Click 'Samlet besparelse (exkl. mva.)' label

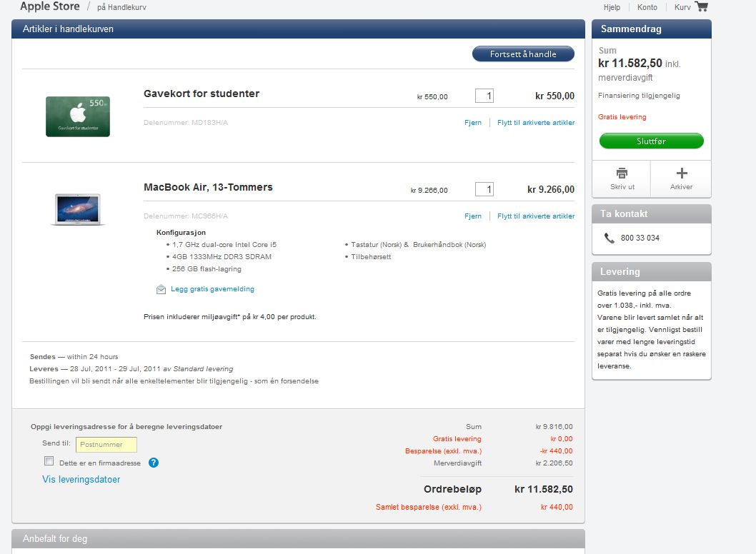point(429,507)
